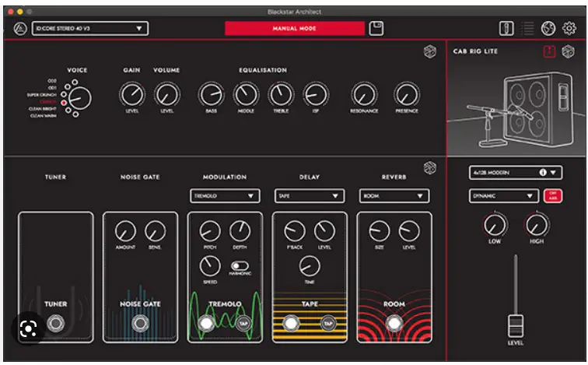Click the Gain Level knob

point(132,95)
